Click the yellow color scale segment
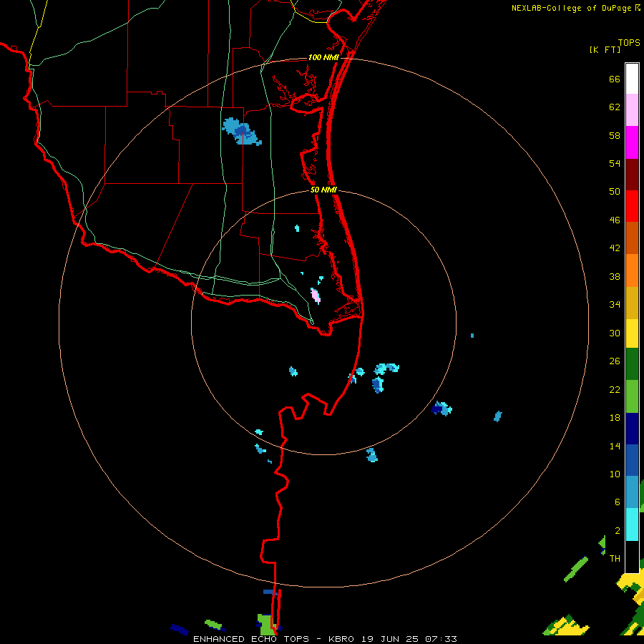The image size is (644, 644). 632,333
